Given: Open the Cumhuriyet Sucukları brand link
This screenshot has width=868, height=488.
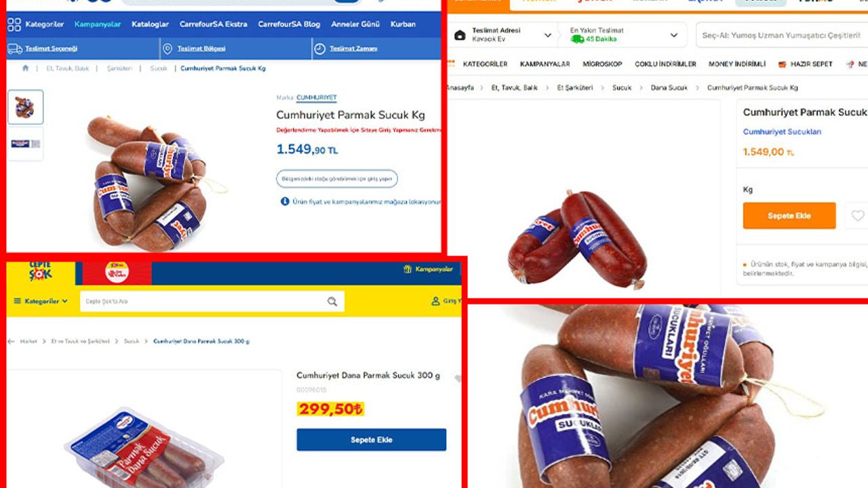Looking at the screenshot, I should [x=782, y=132].
